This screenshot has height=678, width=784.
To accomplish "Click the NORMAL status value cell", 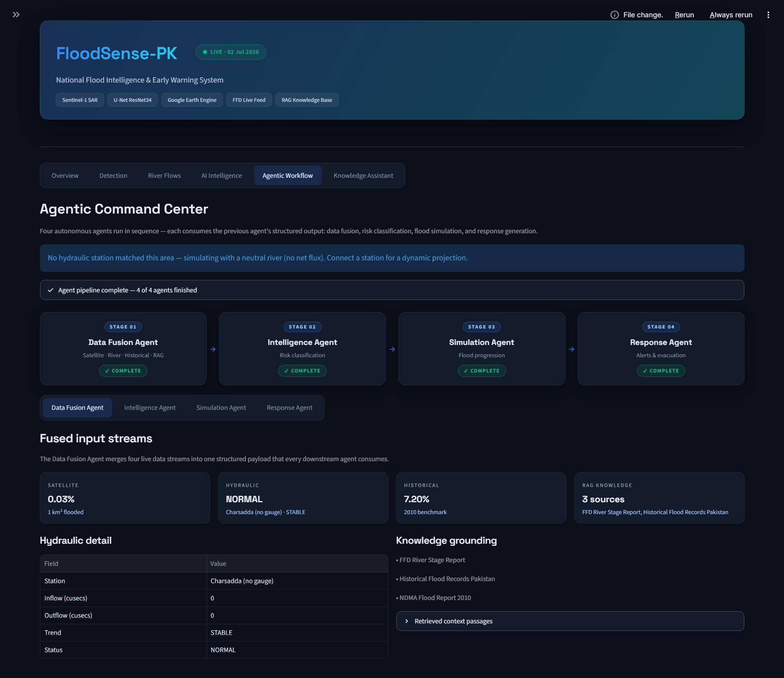I will pyautogui.click(x=297, y=650).
